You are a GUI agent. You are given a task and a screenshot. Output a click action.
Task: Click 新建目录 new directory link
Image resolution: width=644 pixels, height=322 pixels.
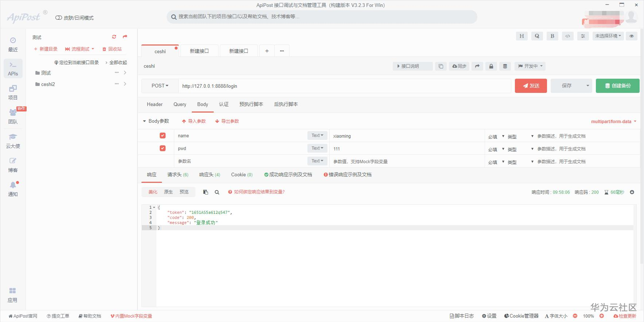(x=46, y=49)
